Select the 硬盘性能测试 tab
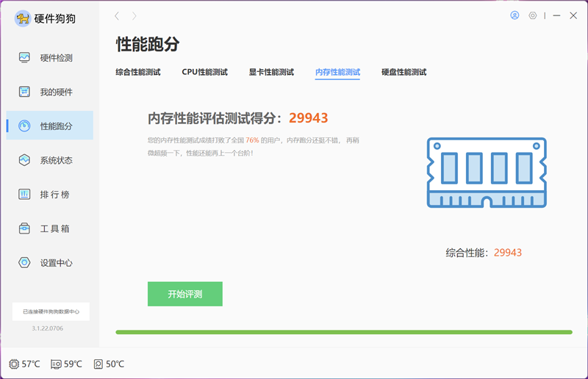588x379 pixels. pos(404,72)
